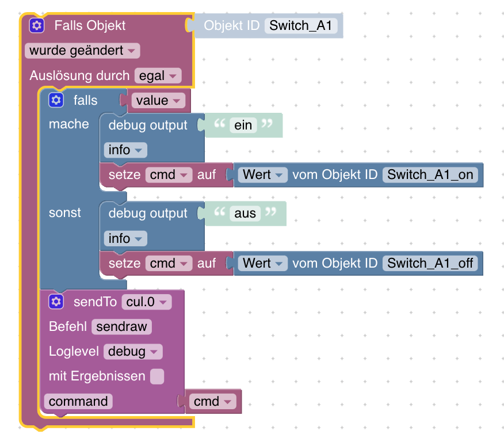Select object ID Switch_A1_off

(x=430, y=263)
